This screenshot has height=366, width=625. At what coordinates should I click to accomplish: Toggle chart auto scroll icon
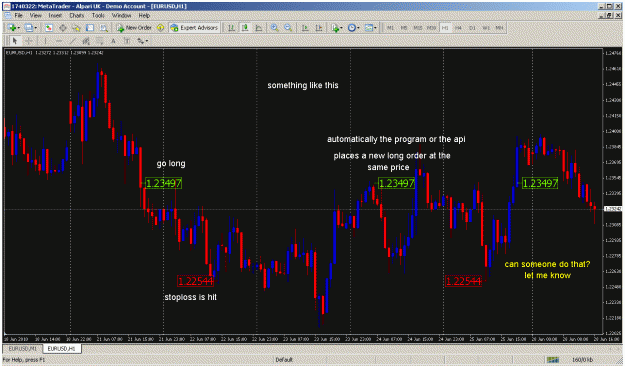[x=305, y=28]
